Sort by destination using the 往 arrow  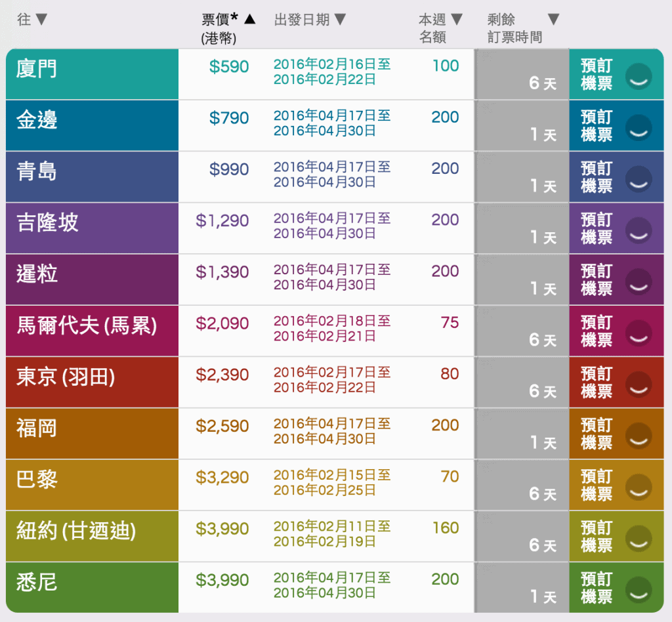41,20
